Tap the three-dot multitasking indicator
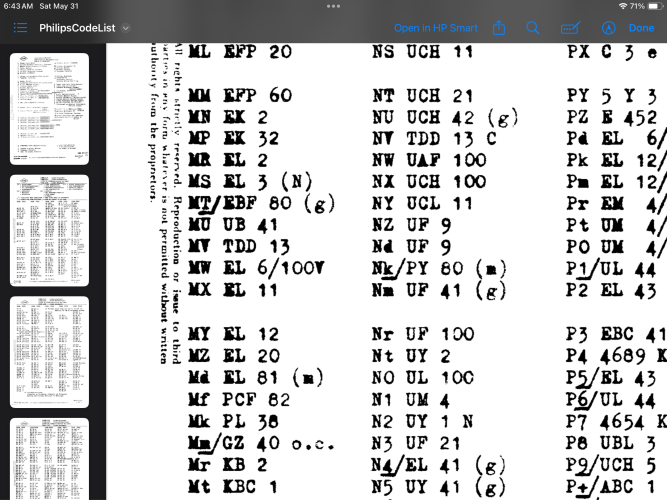The height and width of the screenshot is (500, 667). (x=333, y=6)
